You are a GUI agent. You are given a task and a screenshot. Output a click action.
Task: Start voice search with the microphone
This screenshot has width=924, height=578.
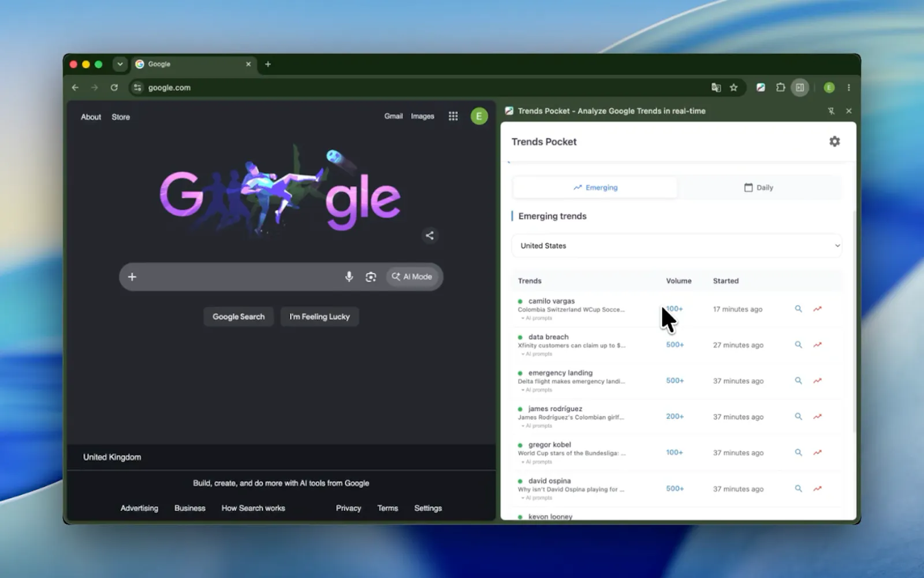point(349,277)
